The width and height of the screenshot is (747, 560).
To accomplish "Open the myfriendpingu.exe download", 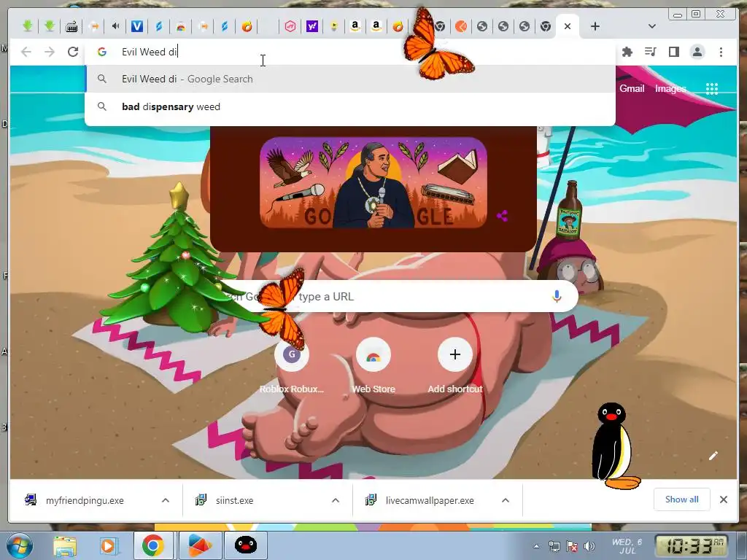I will [x=85, y=500].
